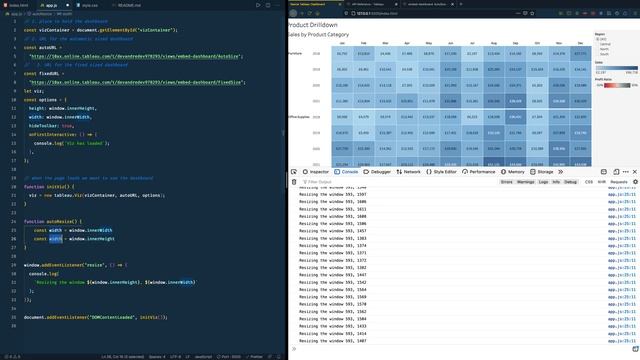The image size is (640, 360).
Task: Click the UTF-8 encoding status bar item
Action: point(176,357)
